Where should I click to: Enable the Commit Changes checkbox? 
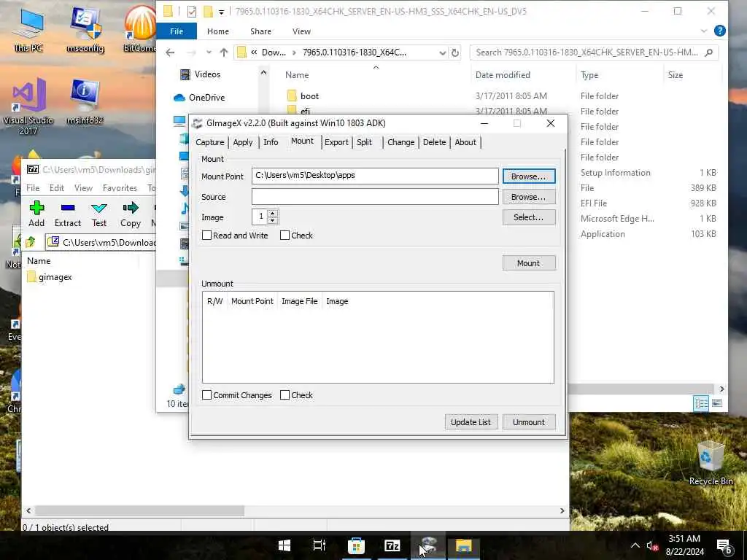[206, 394]
